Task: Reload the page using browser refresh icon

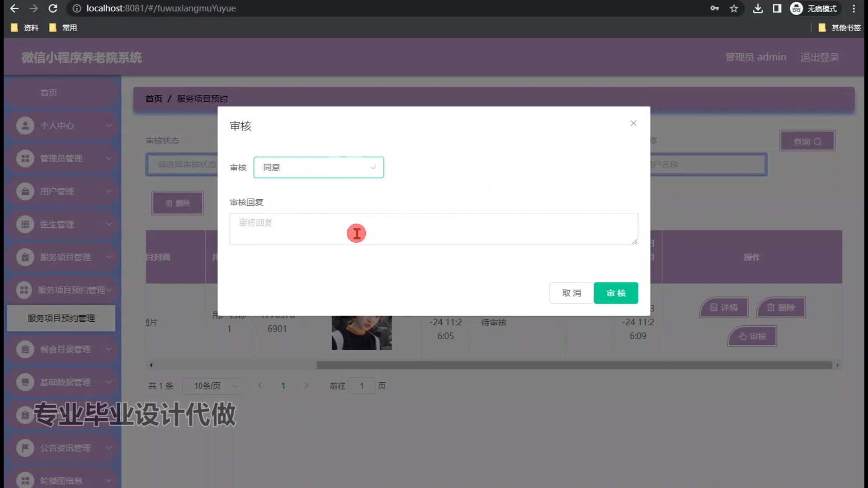Action: [x=53, y=9]
